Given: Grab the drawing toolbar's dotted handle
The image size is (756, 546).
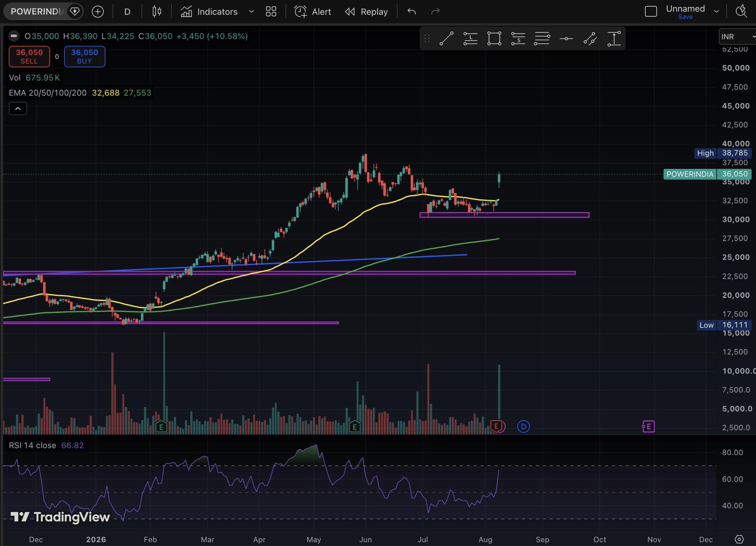Looking at the screenshot, I should click(427, 39).
